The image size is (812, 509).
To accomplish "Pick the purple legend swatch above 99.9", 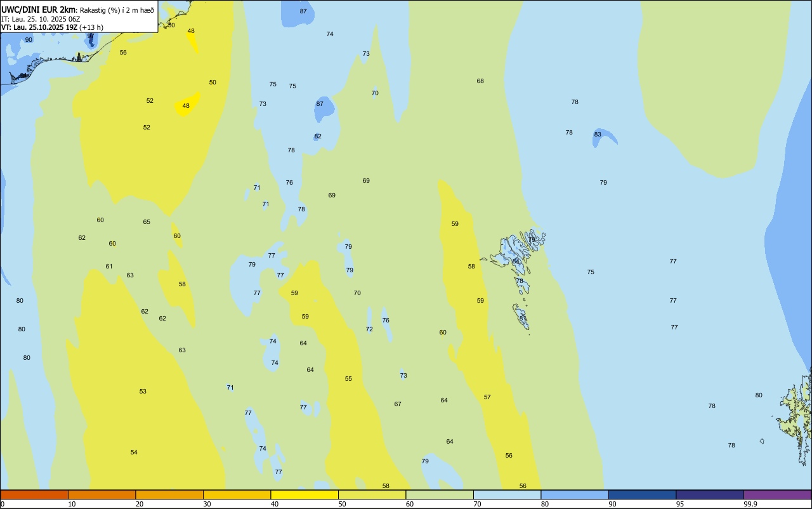I will tap(777, 494).
